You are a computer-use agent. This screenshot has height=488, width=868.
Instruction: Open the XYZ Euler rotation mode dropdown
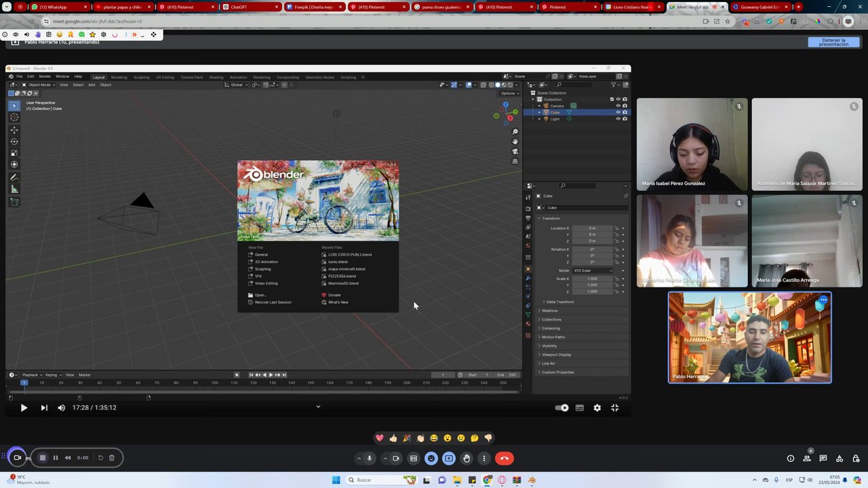tap(593, 270)
